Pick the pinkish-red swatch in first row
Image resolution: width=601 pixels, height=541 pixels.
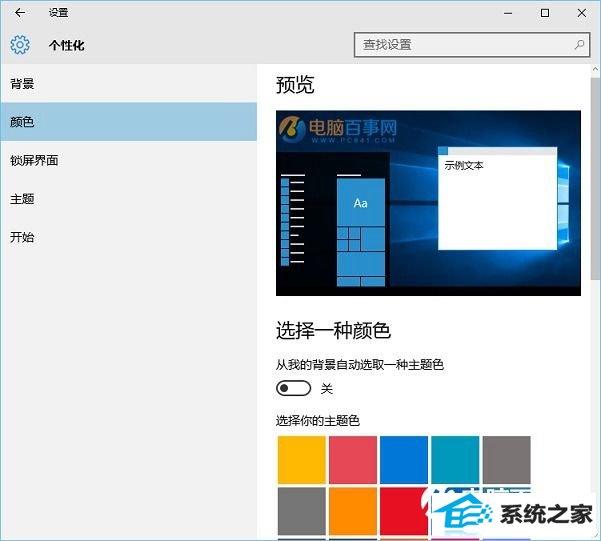point(352,459)
